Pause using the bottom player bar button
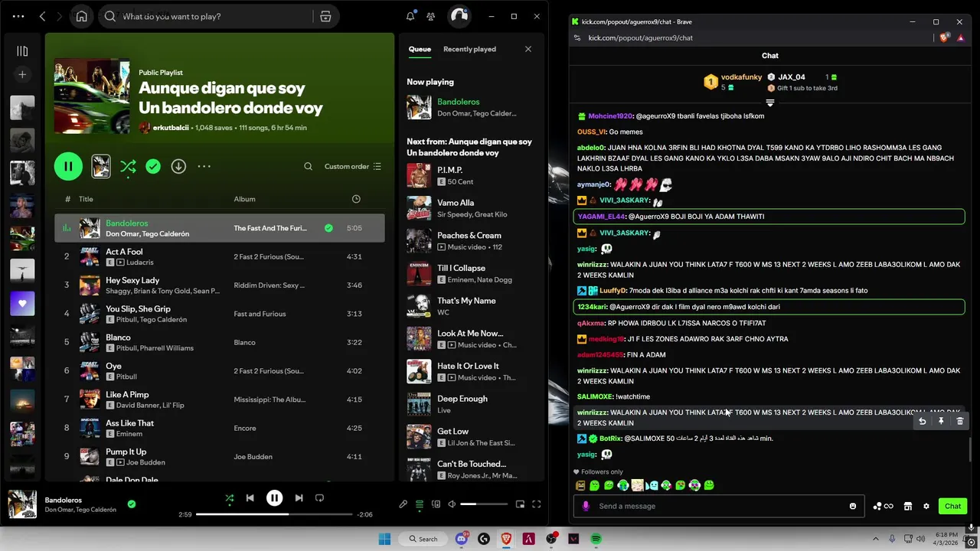This screenshot has height=551, width=980. click(274, 498)
